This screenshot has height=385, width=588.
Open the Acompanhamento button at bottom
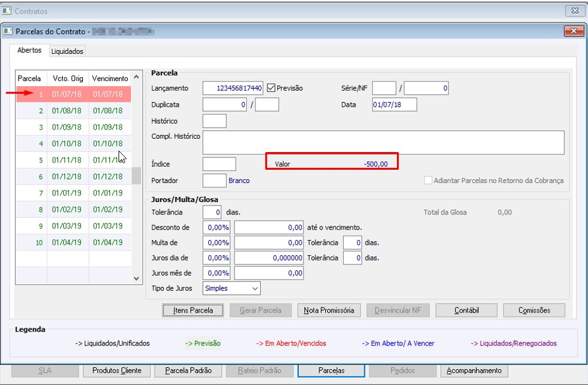click(474, 371)
